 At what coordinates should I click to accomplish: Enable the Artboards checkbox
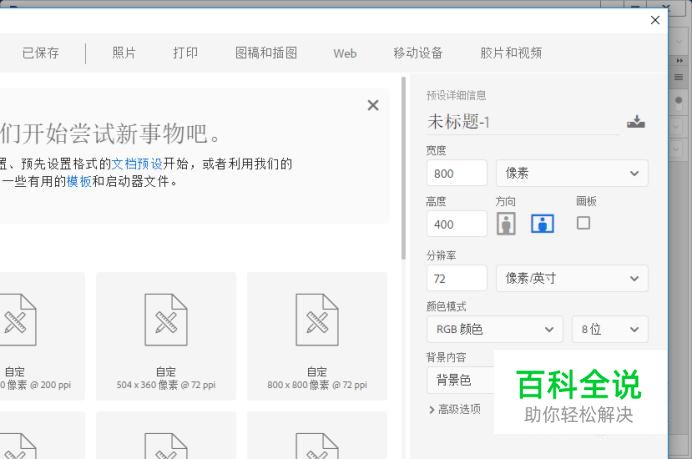click(583, 223)
